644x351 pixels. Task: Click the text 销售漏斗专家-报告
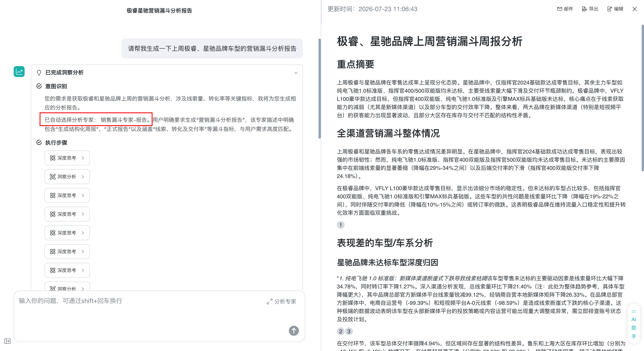[x=123, y=120]
